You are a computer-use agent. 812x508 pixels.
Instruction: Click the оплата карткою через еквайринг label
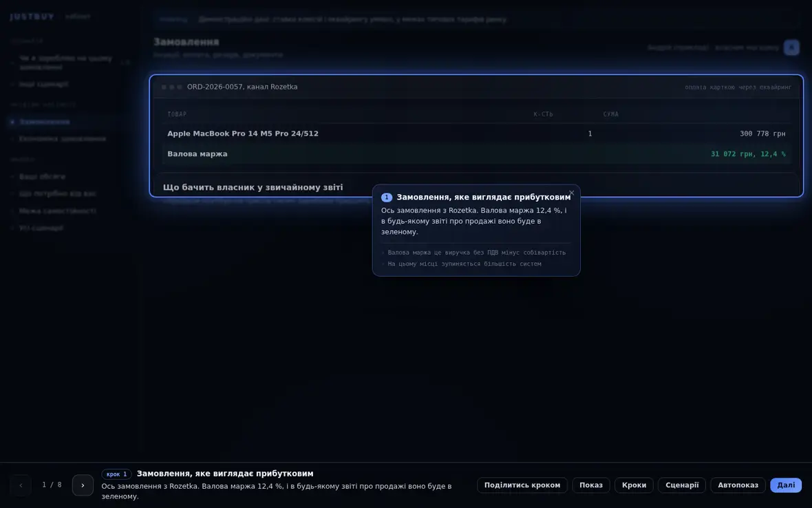pyautogui.click(x=738, y=87)
